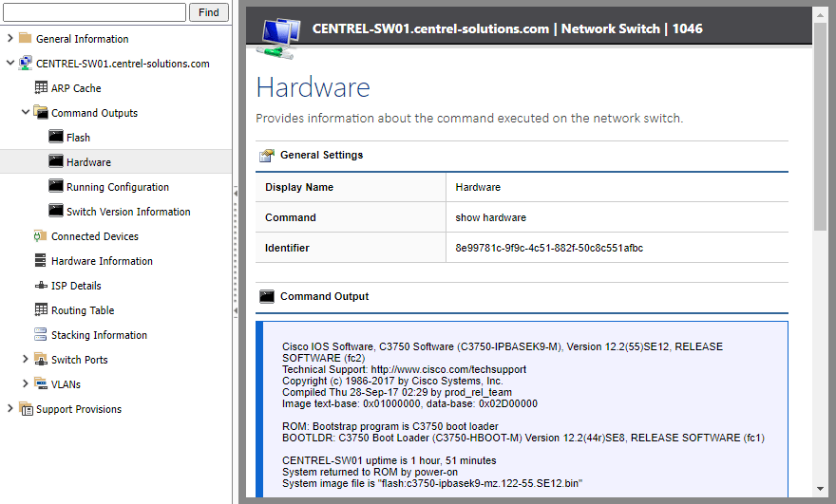Click the ISP Details icon
The width and height of the screenshot is (836, 504).
tap(41, 286)
